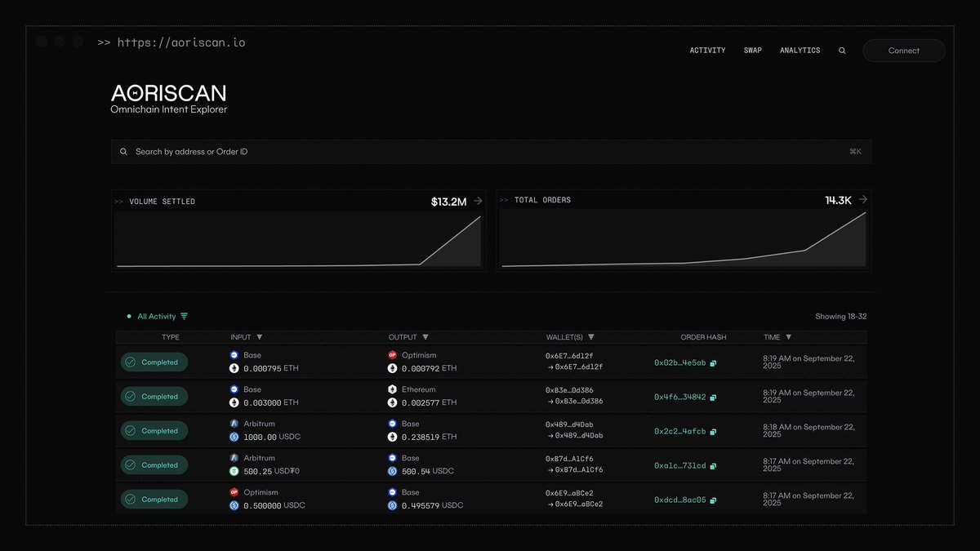Click the Showing 18-32 text

(x=841, y=317)
